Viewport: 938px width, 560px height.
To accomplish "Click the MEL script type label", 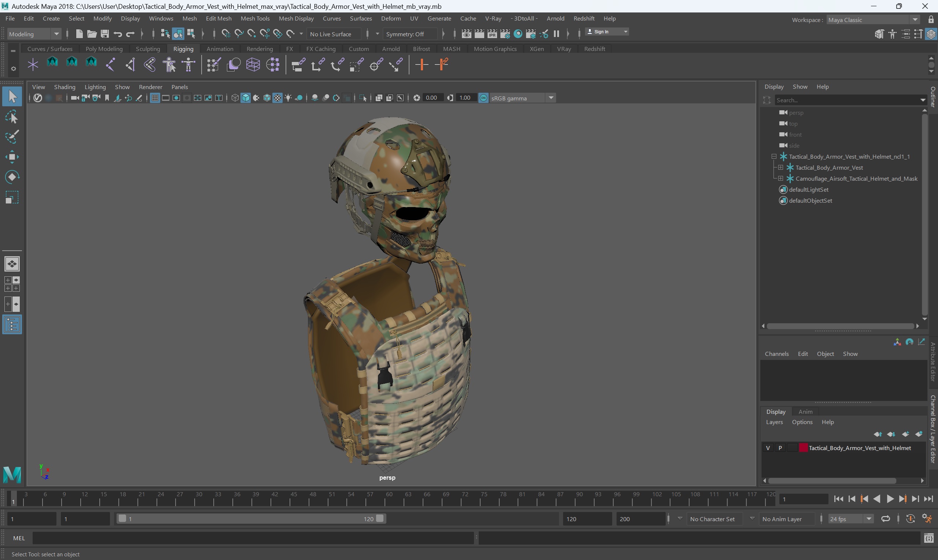I will [19, 538].
